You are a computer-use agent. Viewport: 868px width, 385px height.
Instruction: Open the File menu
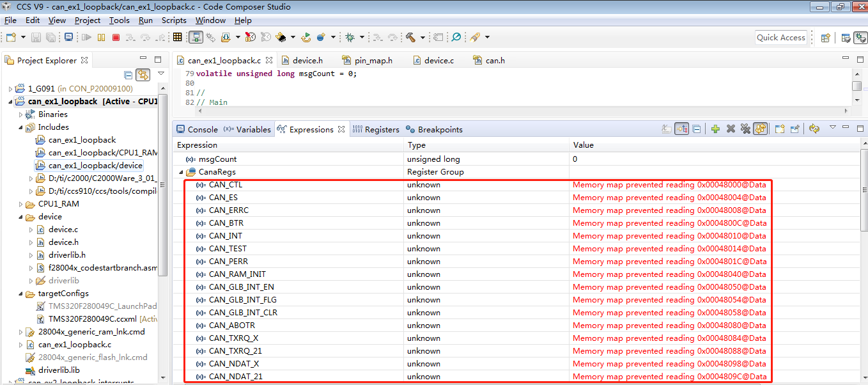(x=10, y=20)
